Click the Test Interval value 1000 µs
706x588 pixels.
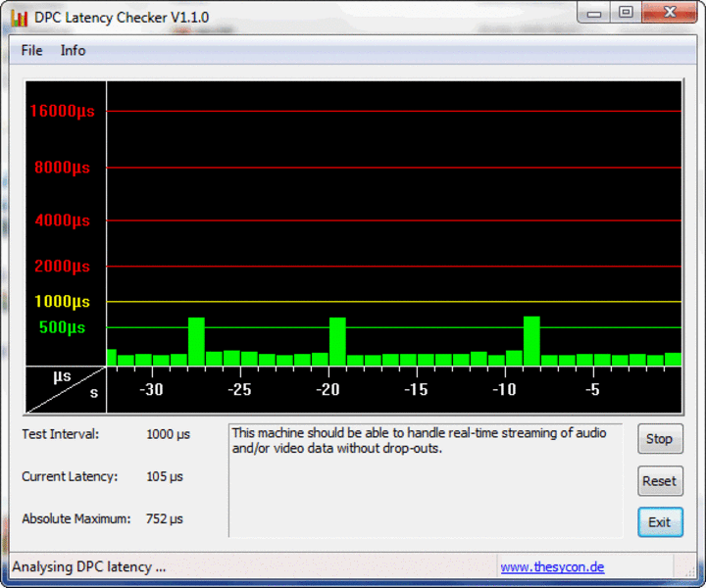(168, 434)
